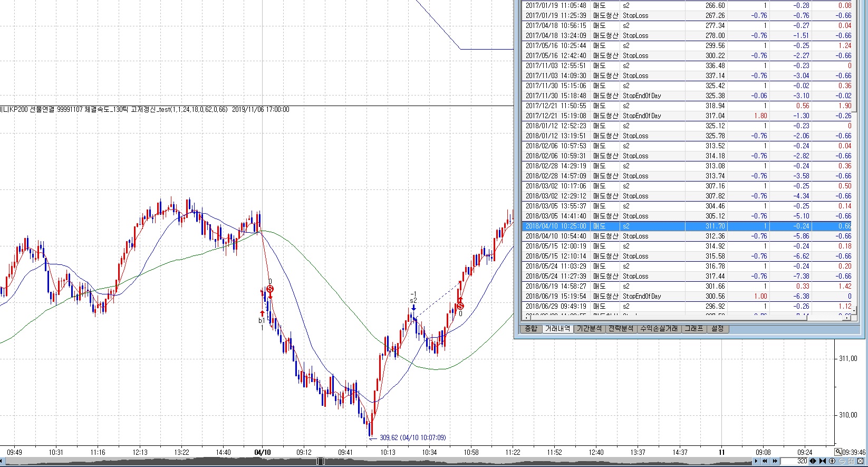Click the compress-bars inward arrows icon
Image resolution: width=868 pixels, height=467 pixels.
click(x=823, y=461)
